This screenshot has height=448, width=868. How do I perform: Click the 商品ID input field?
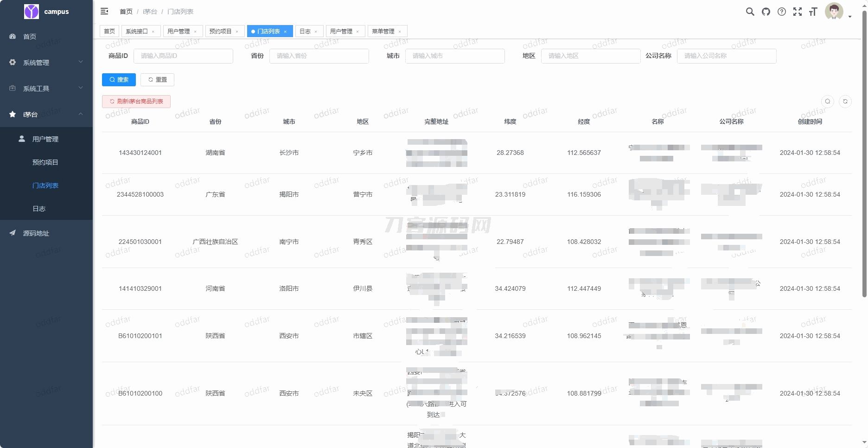click(183, 56)
